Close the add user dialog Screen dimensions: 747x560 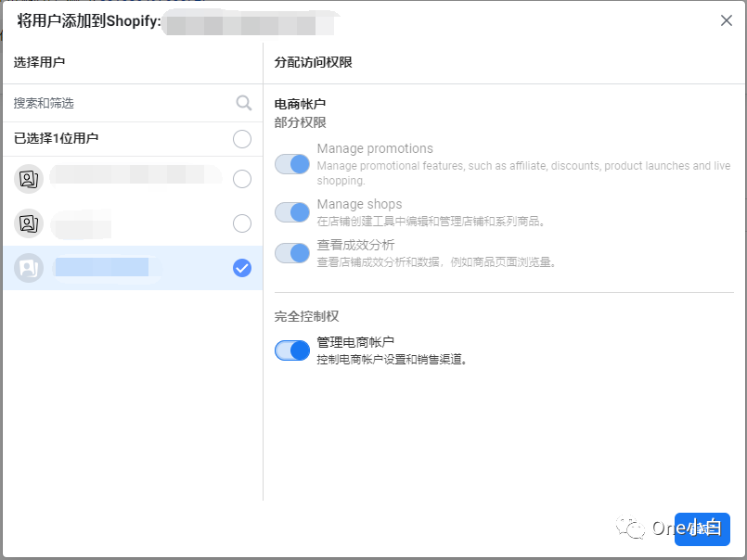pyautogui.click(x=727, y=19)
